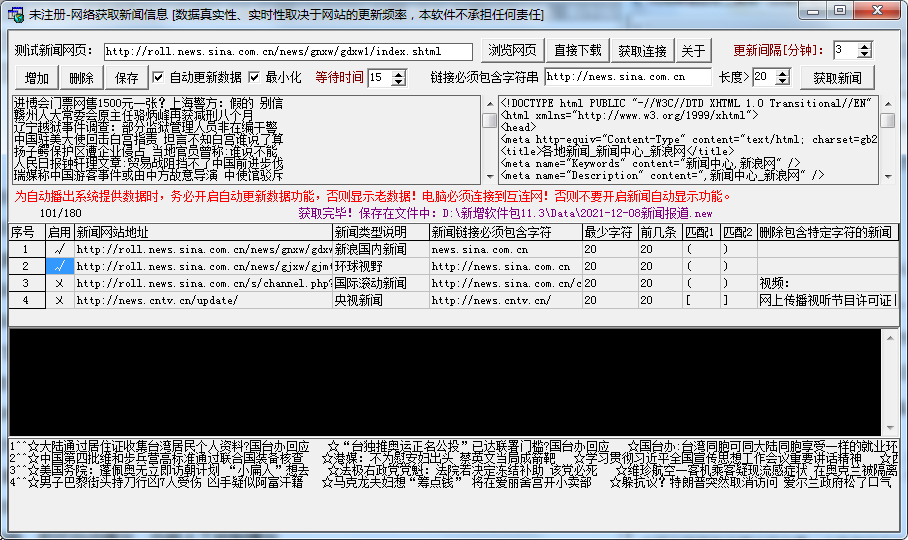Enable row 3 国际滚动新闻 source
The height and width of the screenshot is (540, 908).
pos(60,283)
